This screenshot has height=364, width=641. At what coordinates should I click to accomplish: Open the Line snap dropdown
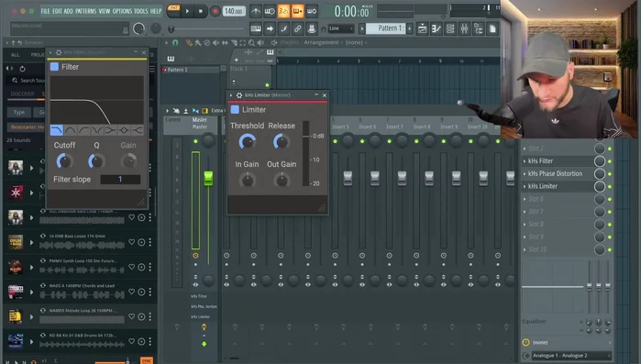pyautogui.click(x=340, y=28)
